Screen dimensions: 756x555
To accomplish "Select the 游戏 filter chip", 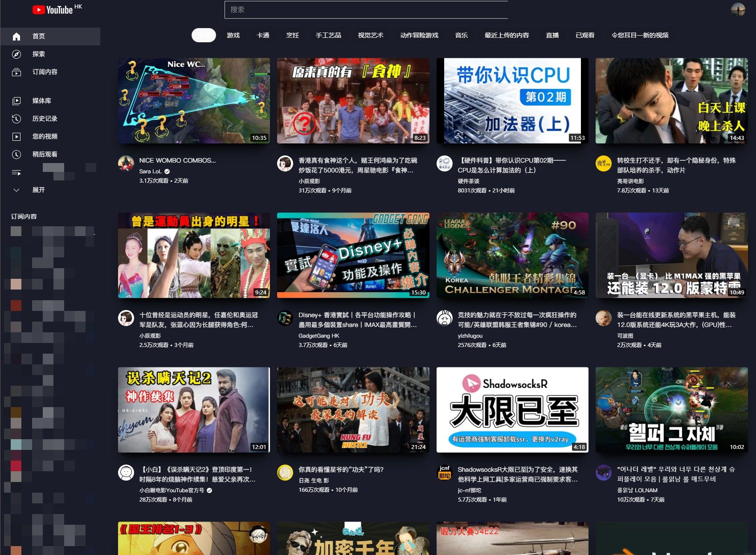I will [233, 35].
